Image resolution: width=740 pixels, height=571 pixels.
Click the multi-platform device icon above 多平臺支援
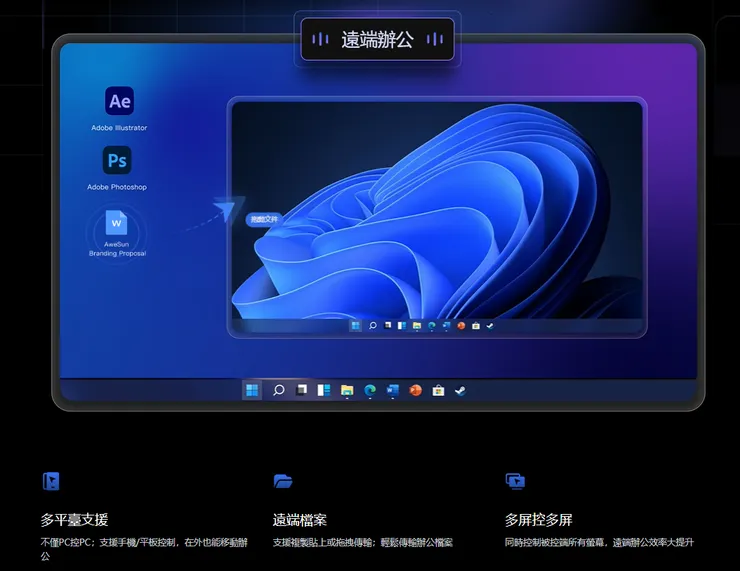point(51,481)
